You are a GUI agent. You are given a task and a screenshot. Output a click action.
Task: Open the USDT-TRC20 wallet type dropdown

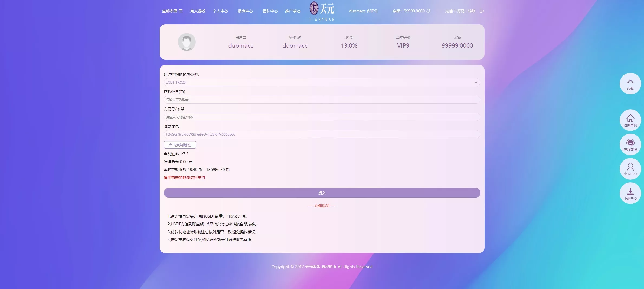click(x=321, y=82)
